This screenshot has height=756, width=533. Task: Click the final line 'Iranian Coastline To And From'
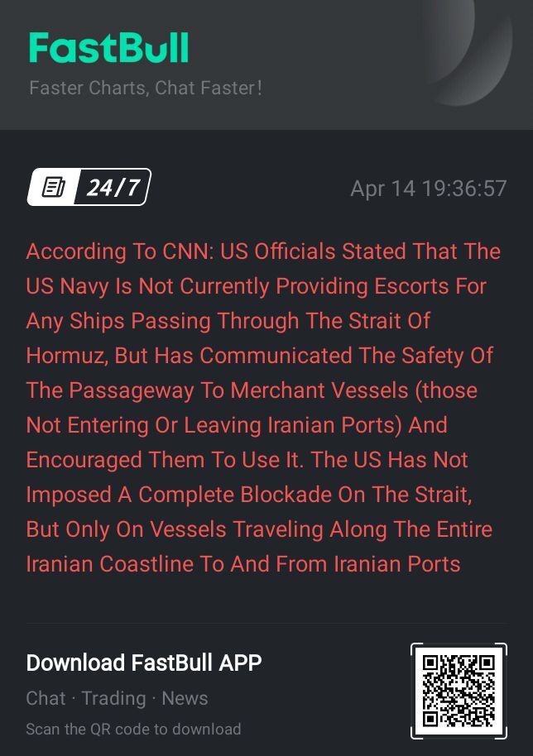[x=243, y=564]
